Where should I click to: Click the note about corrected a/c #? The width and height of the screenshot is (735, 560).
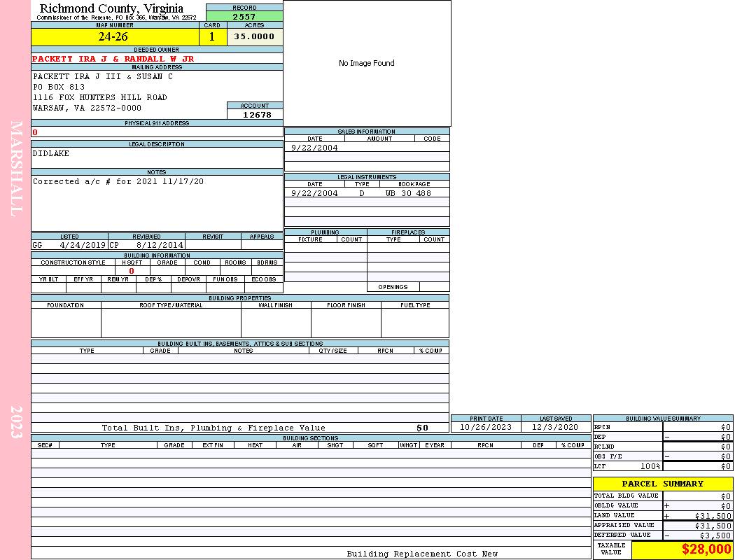[x=118, y=182]
